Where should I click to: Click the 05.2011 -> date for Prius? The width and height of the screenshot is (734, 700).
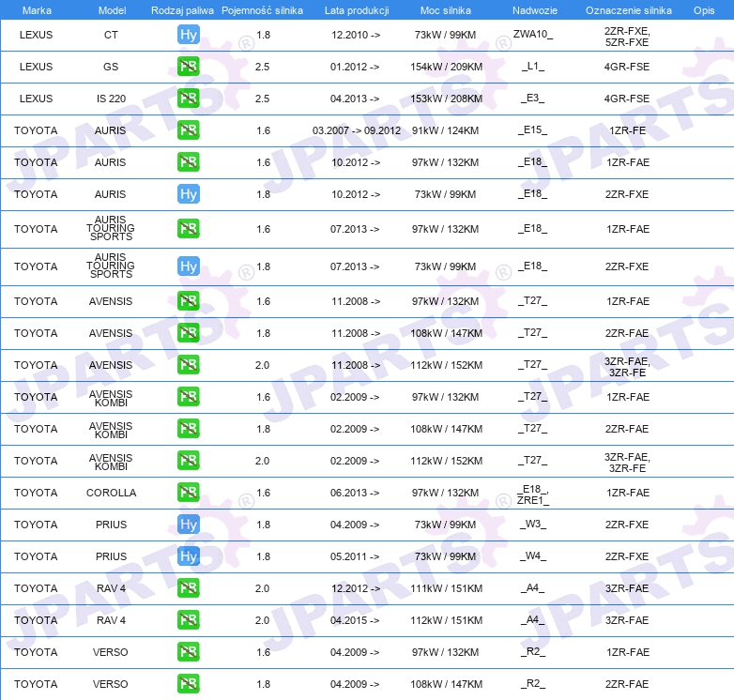coord(355,555)
